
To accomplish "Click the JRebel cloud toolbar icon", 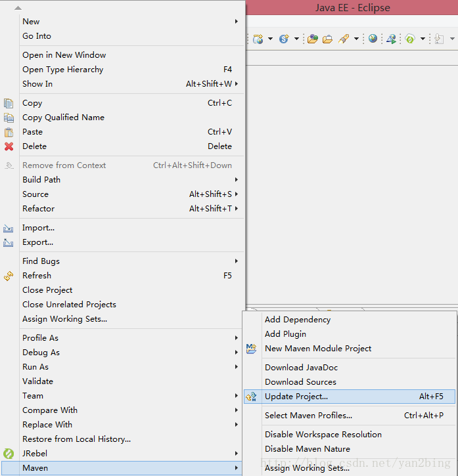I will coord(410,39).
